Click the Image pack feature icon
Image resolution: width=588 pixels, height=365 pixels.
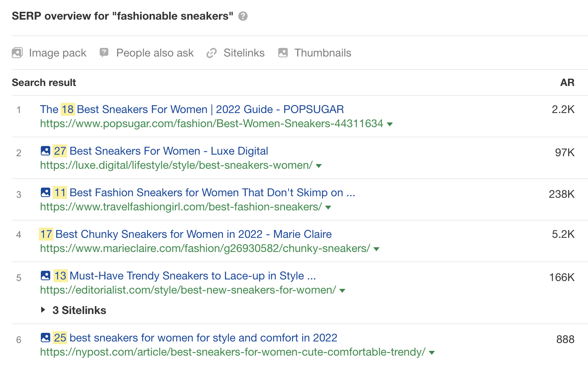click(x=17, y=52)
